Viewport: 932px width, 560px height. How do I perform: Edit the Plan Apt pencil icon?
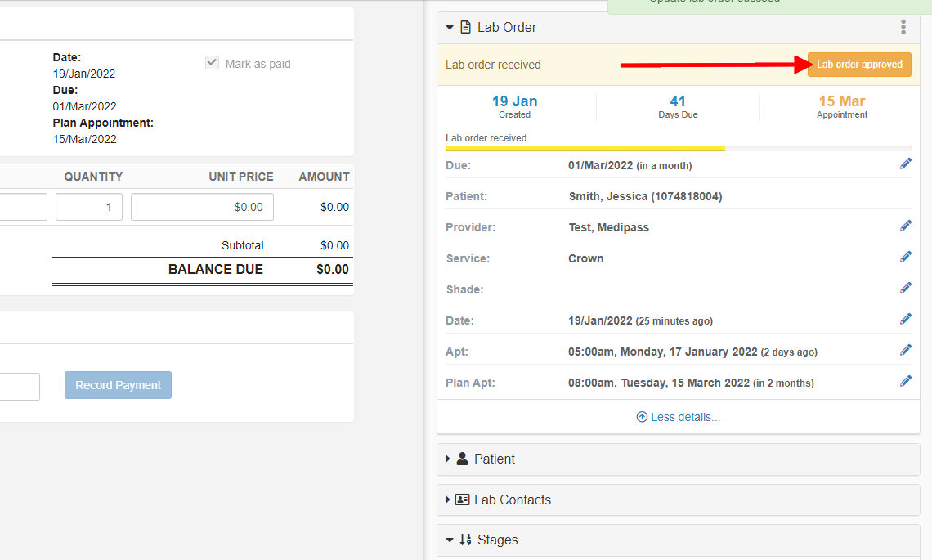905,382
